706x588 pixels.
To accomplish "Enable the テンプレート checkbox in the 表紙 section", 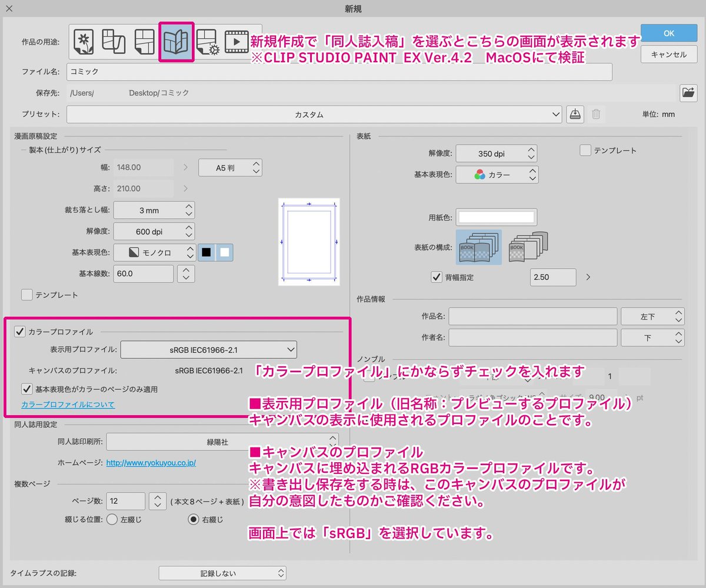I will click(585, 150).
